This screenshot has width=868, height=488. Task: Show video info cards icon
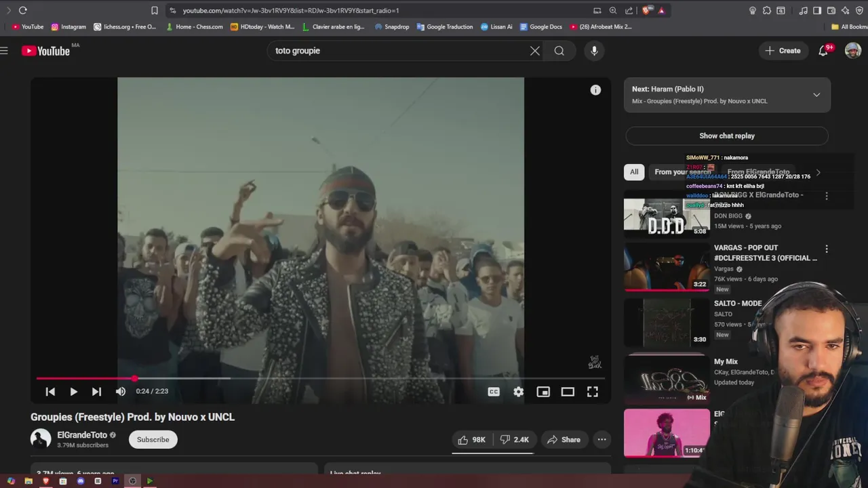point(595,90)
